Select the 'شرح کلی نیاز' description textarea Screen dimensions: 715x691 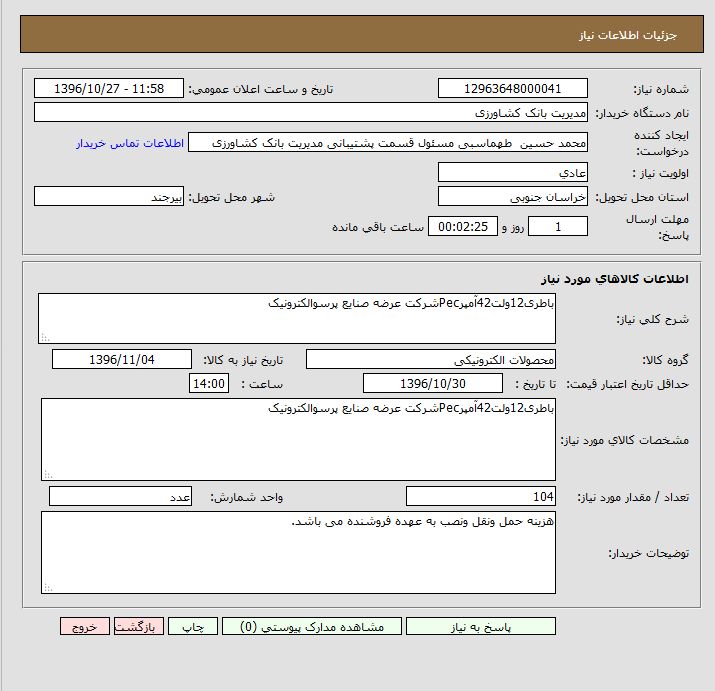tap(297, 318)
